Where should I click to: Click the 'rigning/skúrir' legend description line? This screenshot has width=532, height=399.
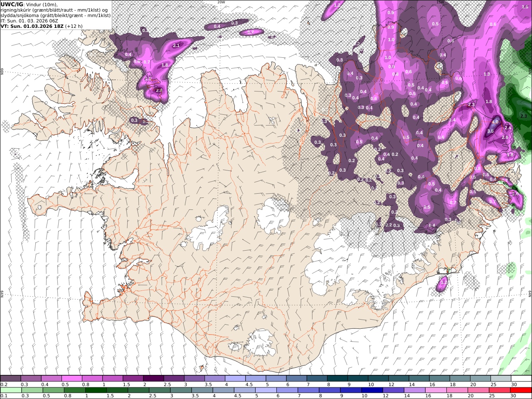55,10
